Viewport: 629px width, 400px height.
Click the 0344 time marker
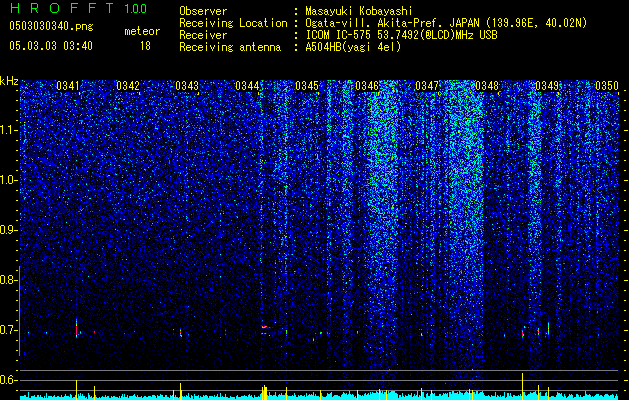247,86
